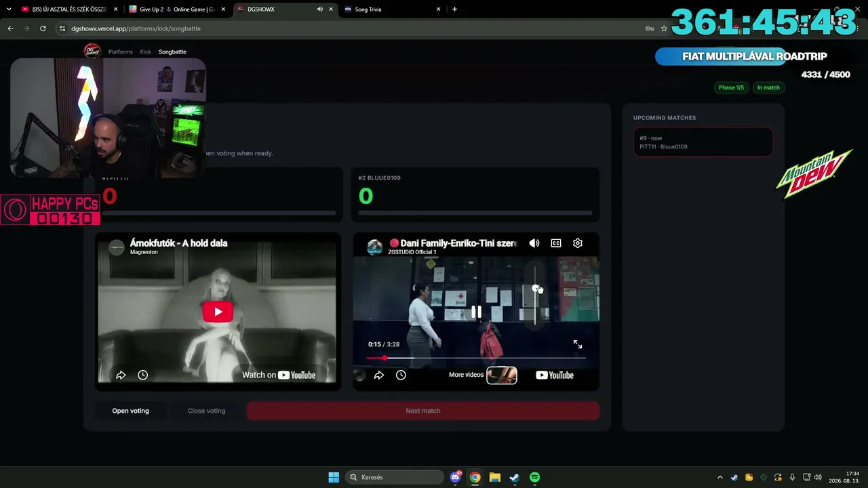The height and width of the screenshot is (488, 868).
Task: Bookmark this page with the star icon
Action: [x=664, y=28]
